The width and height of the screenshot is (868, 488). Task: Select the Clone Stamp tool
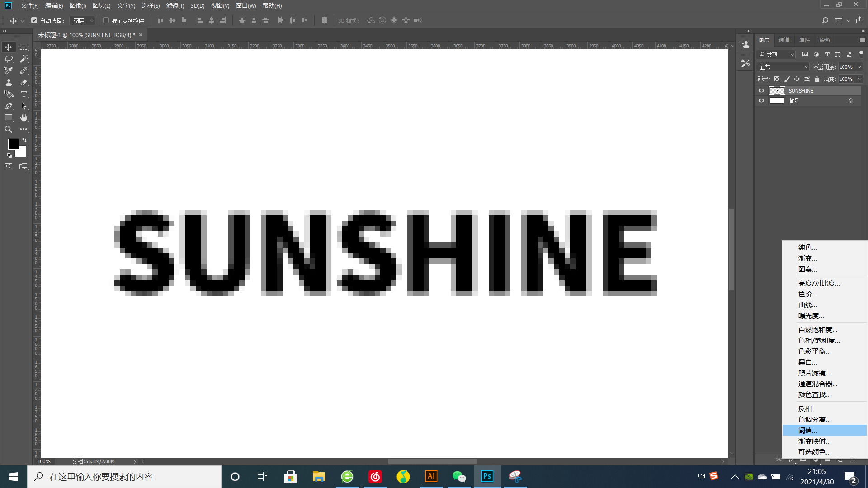(9, 82)
